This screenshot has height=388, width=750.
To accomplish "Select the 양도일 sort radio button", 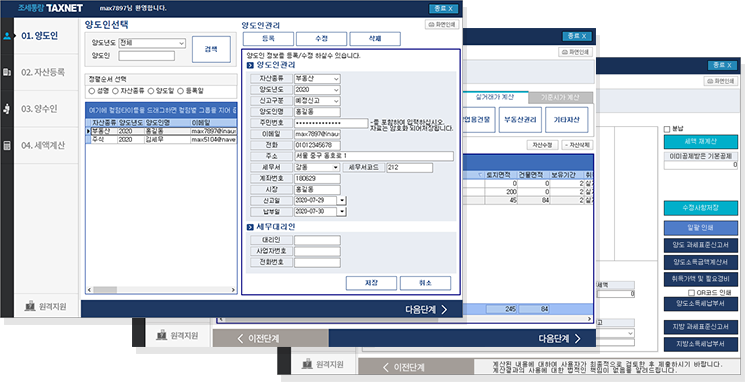I will pyautogui.click(x=151, y=91).
